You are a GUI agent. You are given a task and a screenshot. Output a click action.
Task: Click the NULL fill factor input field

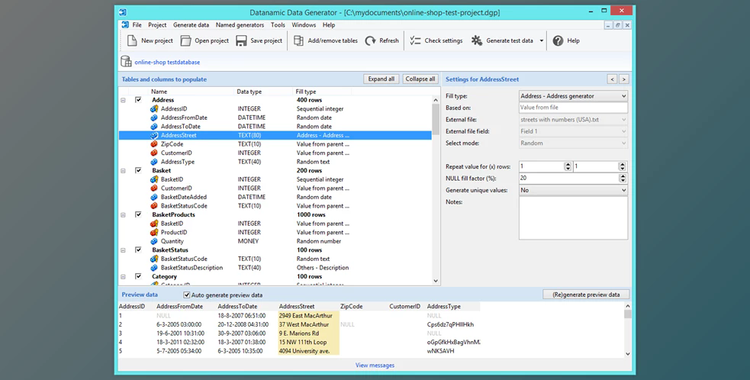coord(568,178)
